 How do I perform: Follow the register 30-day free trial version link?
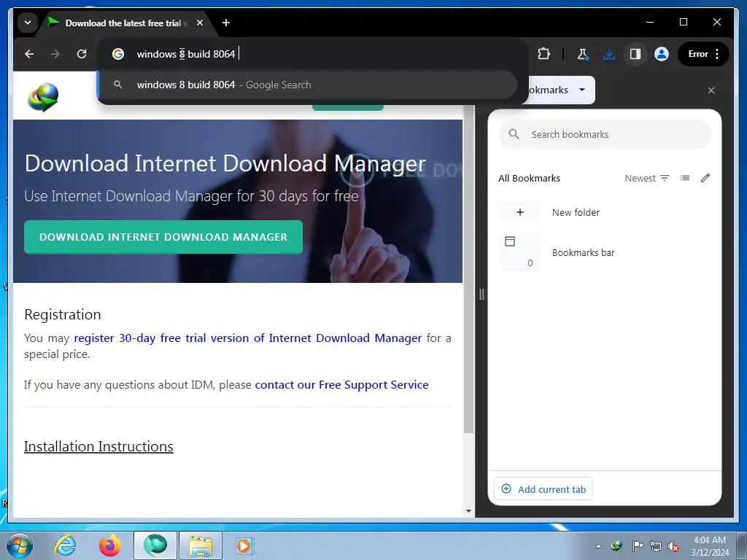(248, 338)
